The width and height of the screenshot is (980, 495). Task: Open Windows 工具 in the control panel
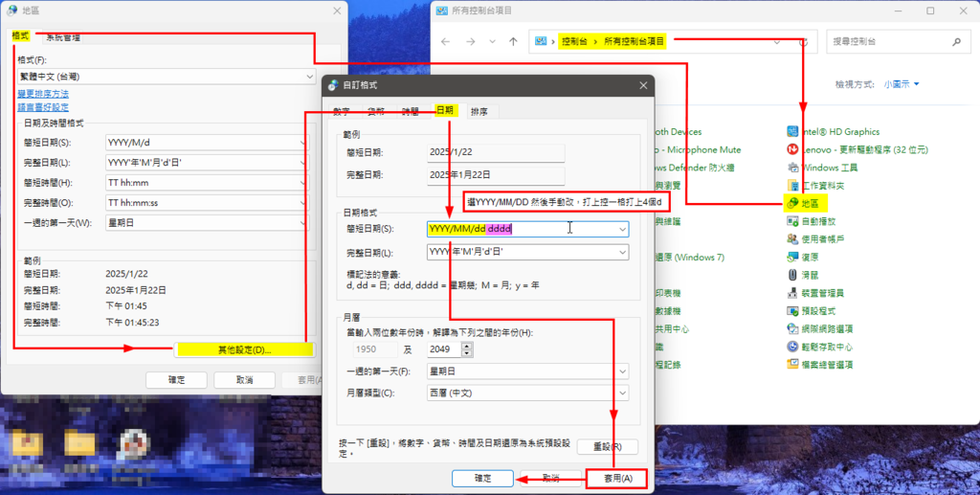(822, 168)
